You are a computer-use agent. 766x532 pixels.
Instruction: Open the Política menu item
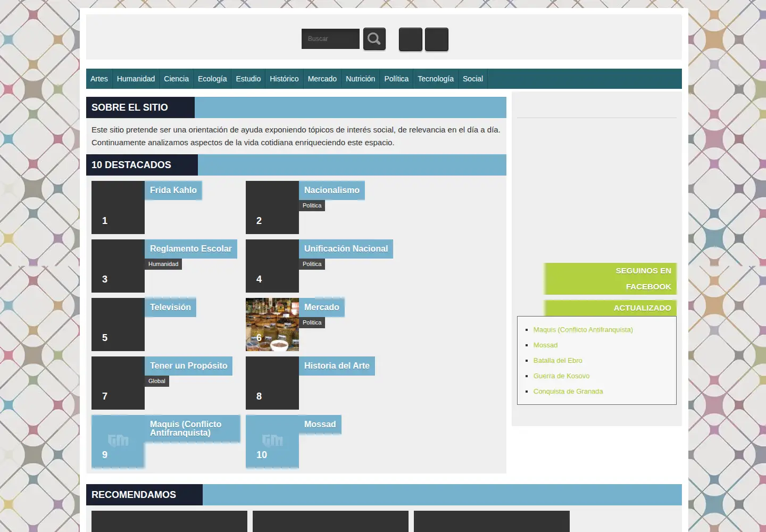coord(396,79)
